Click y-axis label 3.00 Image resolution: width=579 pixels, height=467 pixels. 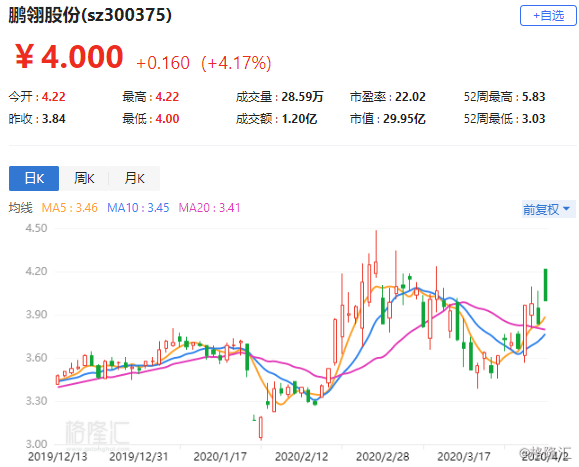(36, 444)
